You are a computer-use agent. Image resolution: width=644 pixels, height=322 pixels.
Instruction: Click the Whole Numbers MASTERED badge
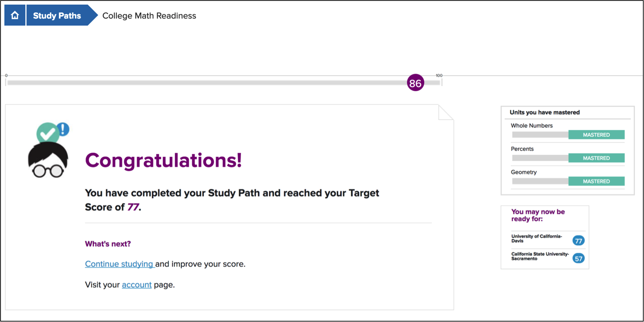(596, 135)
